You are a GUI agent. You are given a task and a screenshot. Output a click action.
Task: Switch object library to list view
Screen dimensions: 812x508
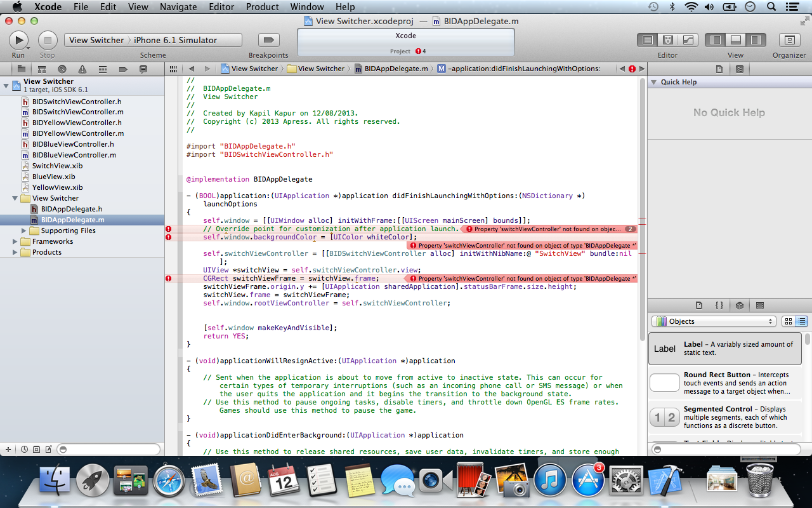pos(802,321)
